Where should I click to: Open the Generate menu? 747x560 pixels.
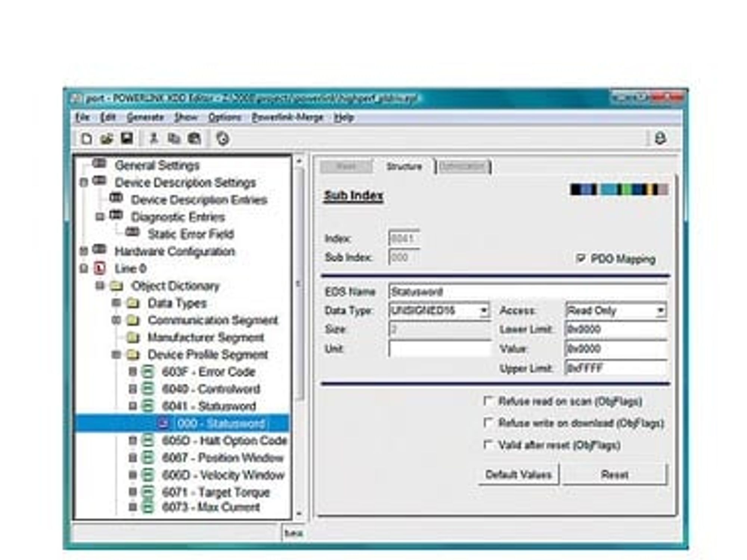point(145,117)
